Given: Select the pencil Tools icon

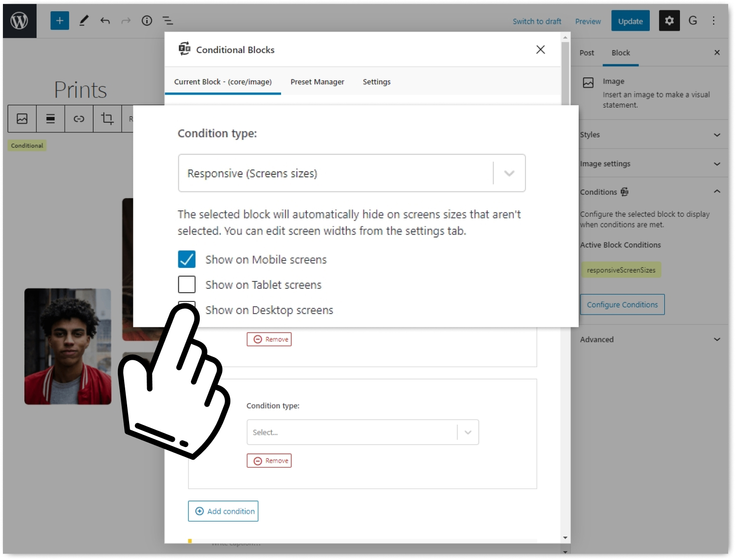Looking at the screenshot, I should 84,21.
